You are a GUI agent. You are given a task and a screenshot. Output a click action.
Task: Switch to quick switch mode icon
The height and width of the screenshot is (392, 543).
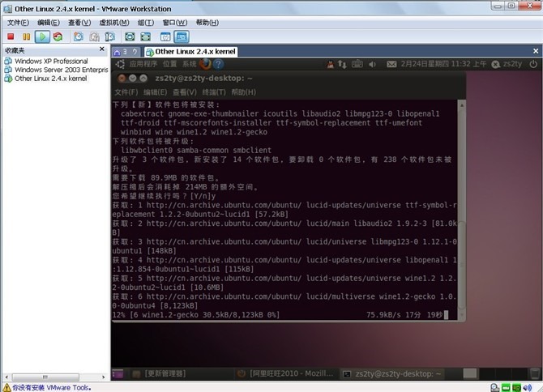coord(145,36)
